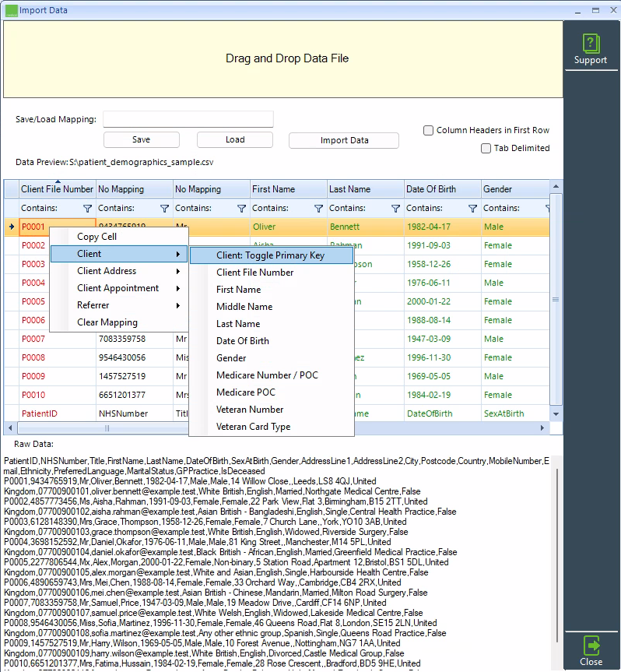Click the Load mapping button

(x=235, y=139)
